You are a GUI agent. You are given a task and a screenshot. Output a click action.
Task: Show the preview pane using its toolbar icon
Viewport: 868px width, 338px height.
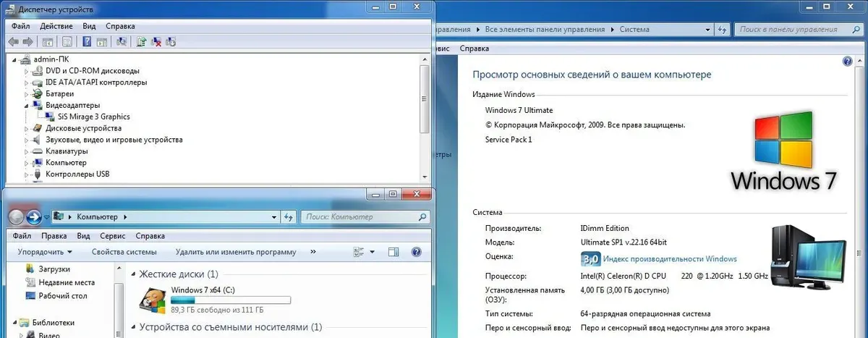393,252
